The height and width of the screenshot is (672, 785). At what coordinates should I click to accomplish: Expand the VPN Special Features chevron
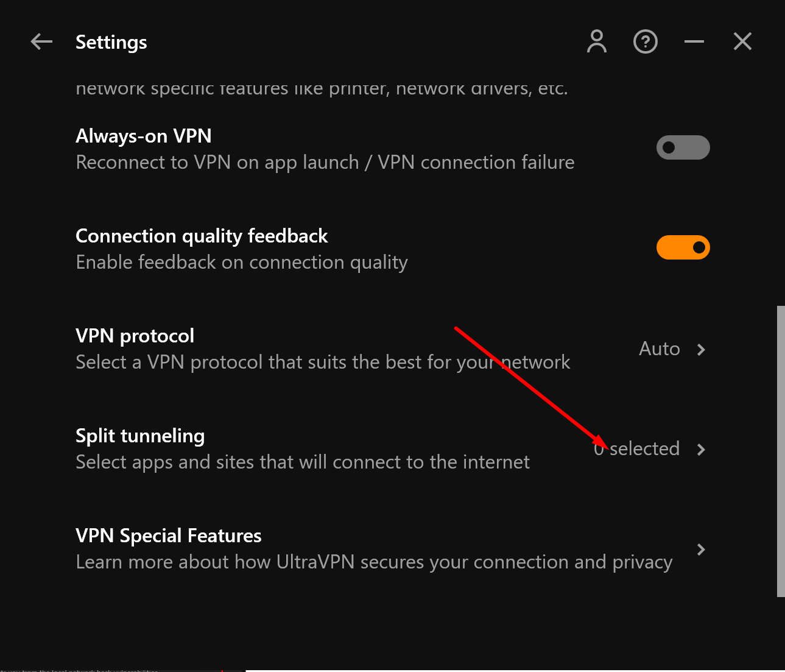701,550
